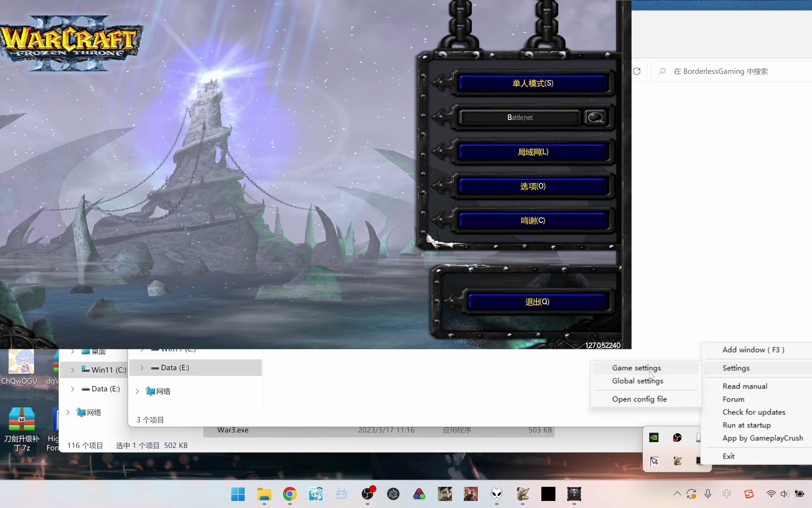
Task: Switch to Warcraft III taskbar icon
Action: [574, 494]
